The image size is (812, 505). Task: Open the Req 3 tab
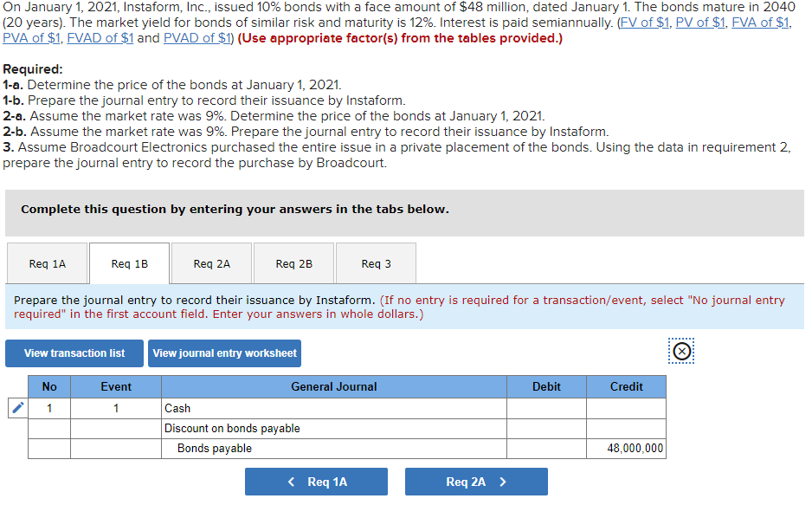click(376, 263)
